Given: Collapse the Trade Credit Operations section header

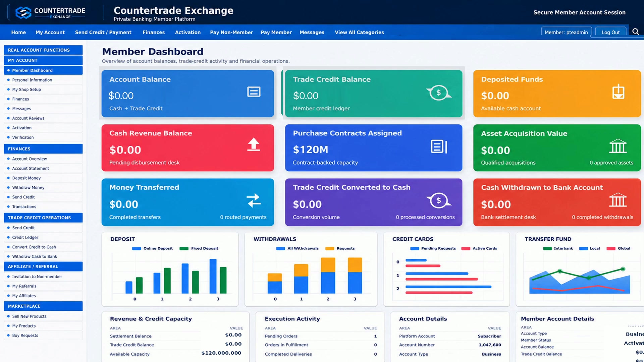Looking at the screenshot, I should pos(43,218).
